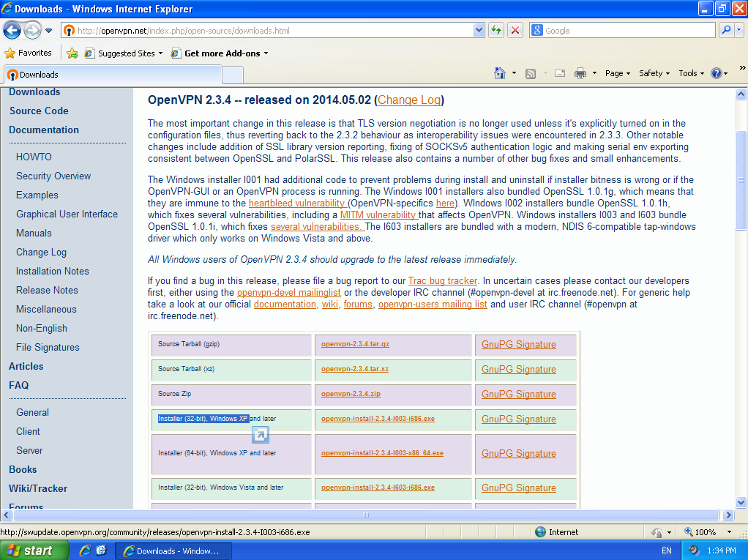Click the browser Forward arrow button
The width and height of the screenshot is (748, 560).
coord(32,31)
